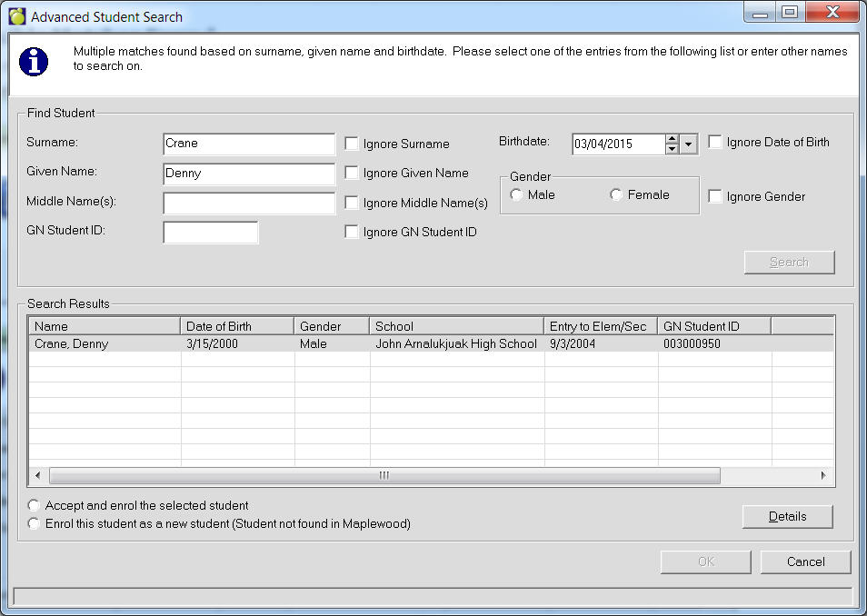
Task: Click the application icon in title bar
Action: pos(17,16)
